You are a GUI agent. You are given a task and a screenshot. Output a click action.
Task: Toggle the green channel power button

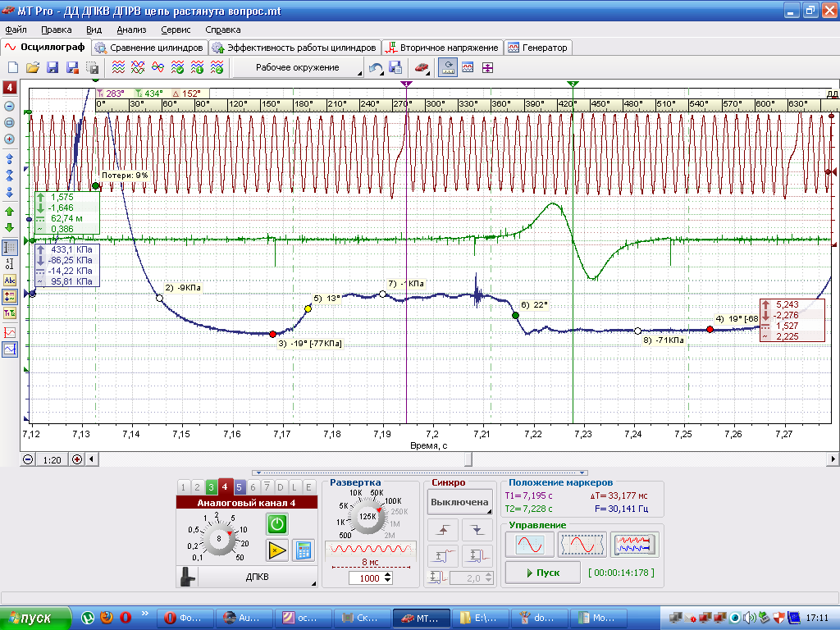(x=277, y=524)
